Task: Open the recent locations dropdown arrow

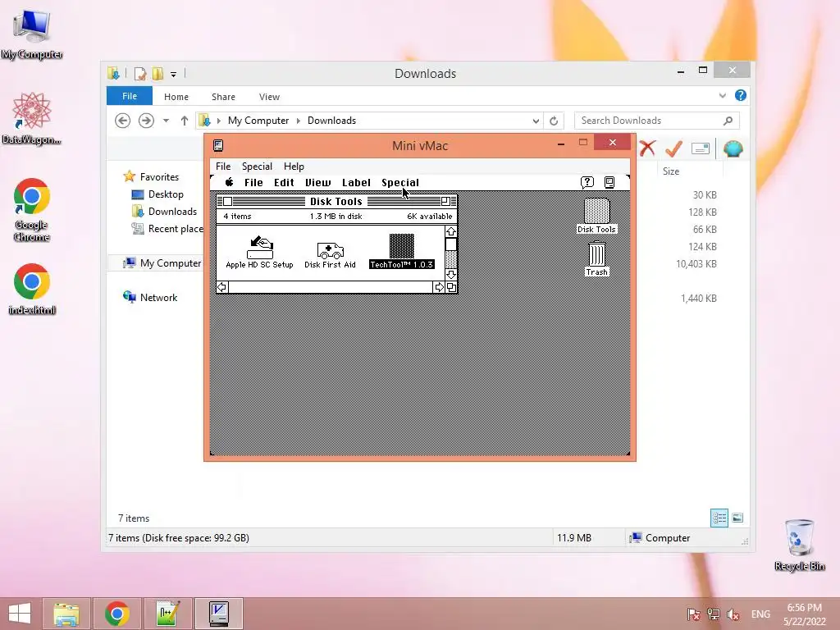Action: point(166,121)
